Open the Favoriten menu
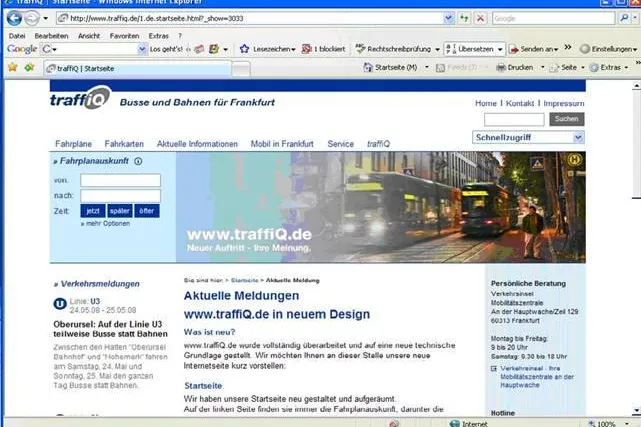 [124, 36]
